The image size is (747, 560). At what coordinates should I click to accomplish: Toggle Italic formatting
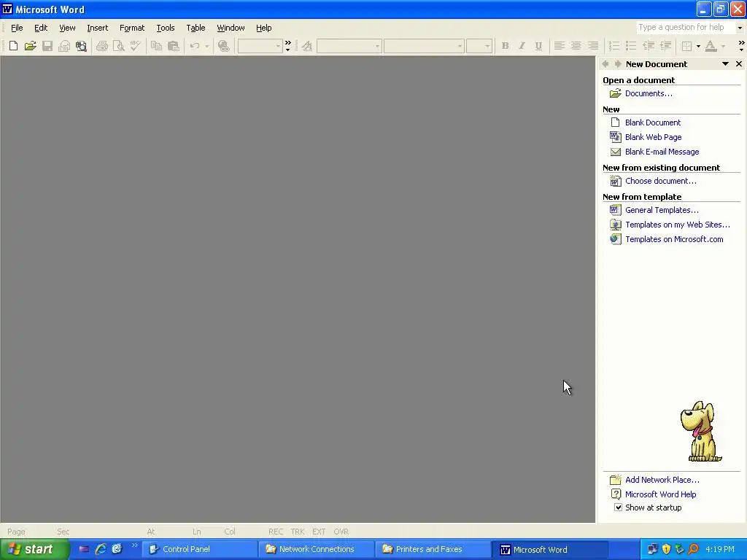522,46
